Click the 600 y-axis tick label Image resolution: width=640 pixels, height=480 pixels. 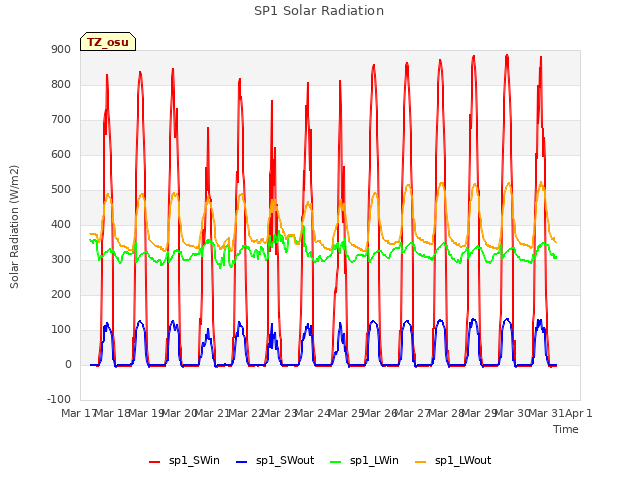[x=61, y=155]
